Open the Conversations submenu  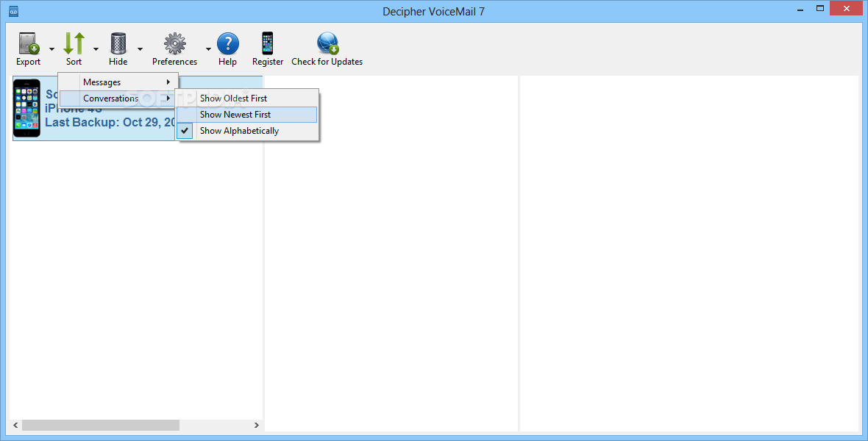[x=118, y=98]
